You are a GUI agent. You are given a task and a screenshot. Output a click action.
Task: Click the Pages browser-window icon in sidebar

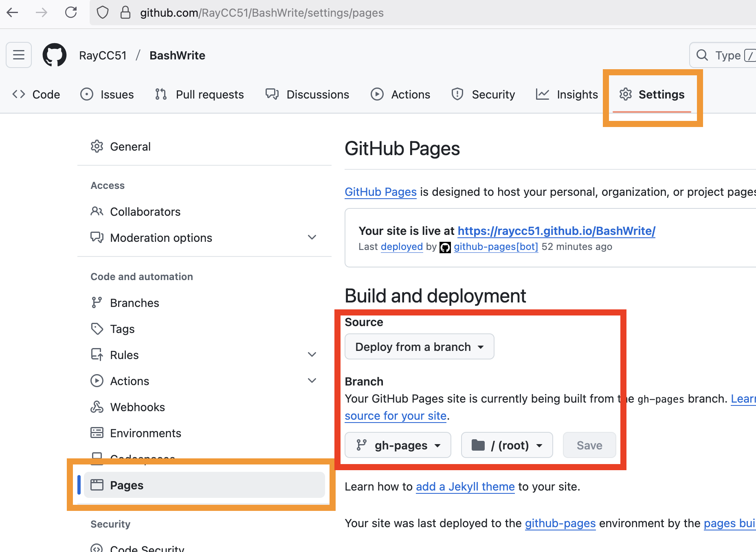coord(97,485)
